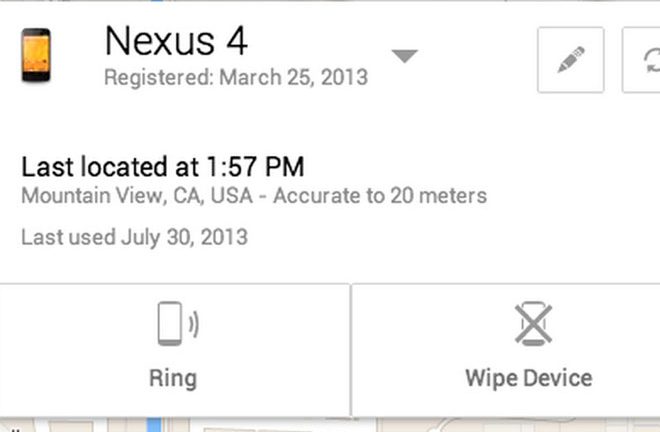Click the map edge above device card
Screen dimensions: 660x432
[x=330, y=1]
